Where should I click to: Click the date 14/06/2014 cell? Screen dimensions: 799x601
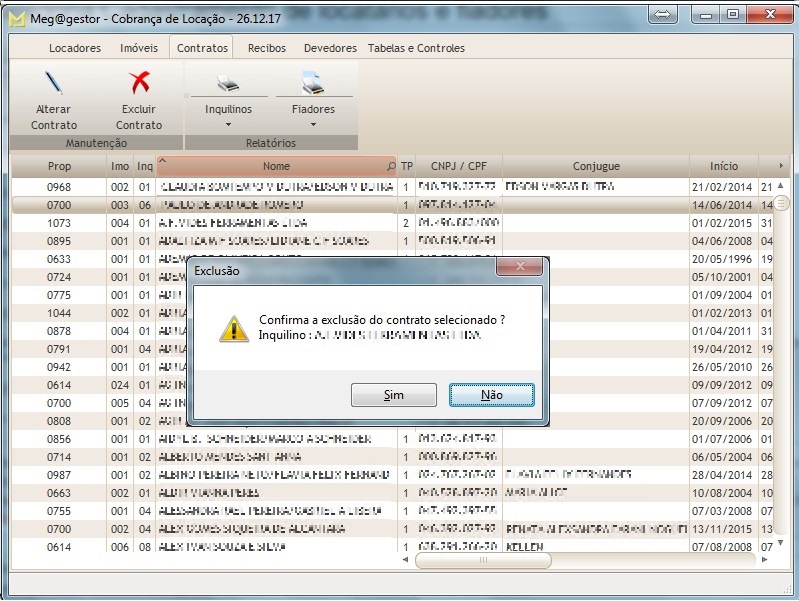point(722,205)
